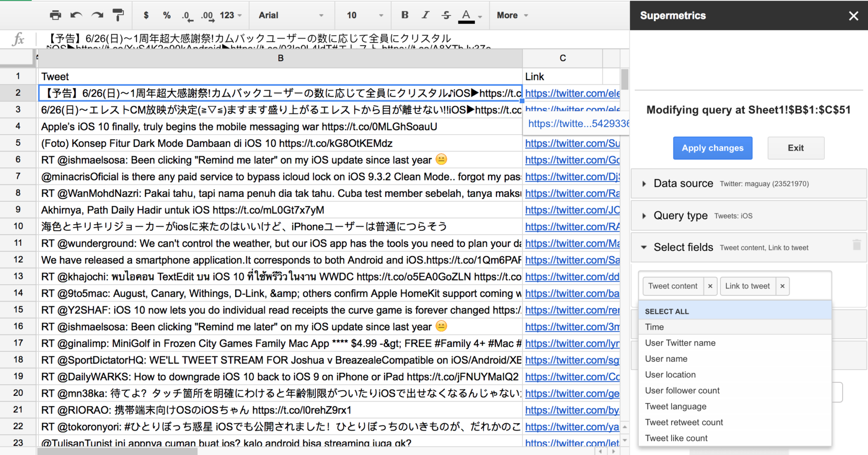Screen dimensions: 868x455
Task: Open the text color picker
Action: click(466, 15)
